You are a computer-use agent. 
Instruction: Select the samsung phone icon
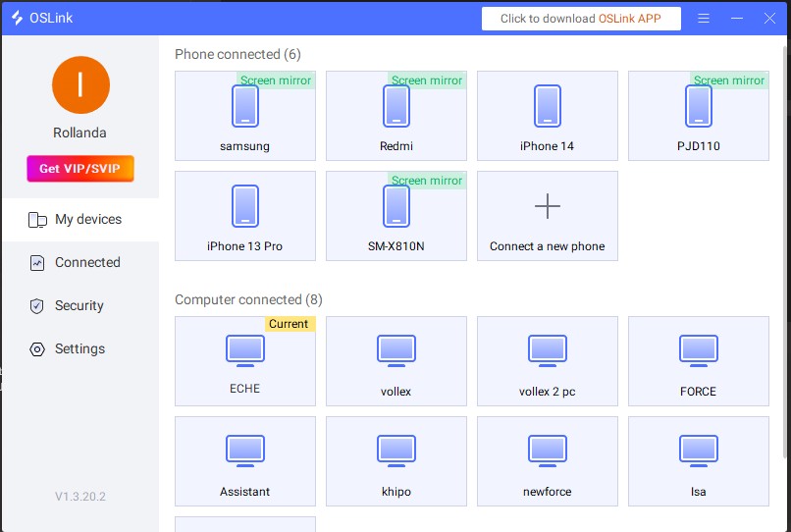point(245,106)
